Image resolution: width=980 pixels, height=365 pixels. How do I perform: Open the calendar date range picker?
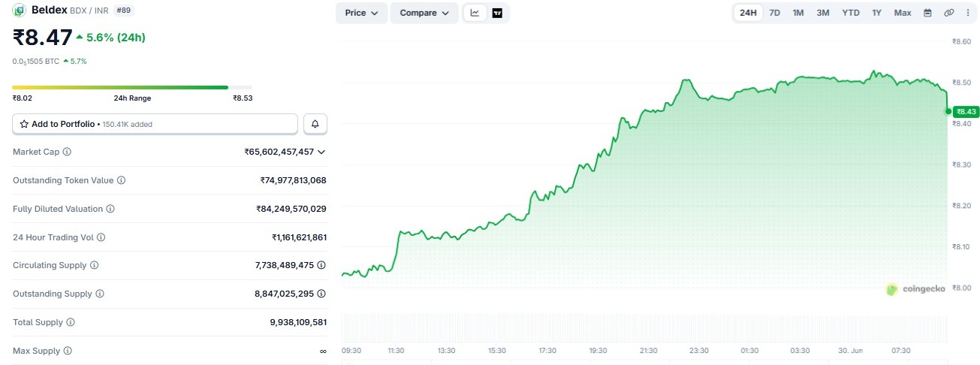[927, 13]
